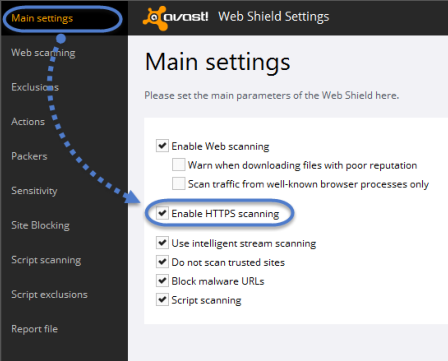Go to Exclusions settings
This screenshot has height=361, width=448.
click(35, 87)
